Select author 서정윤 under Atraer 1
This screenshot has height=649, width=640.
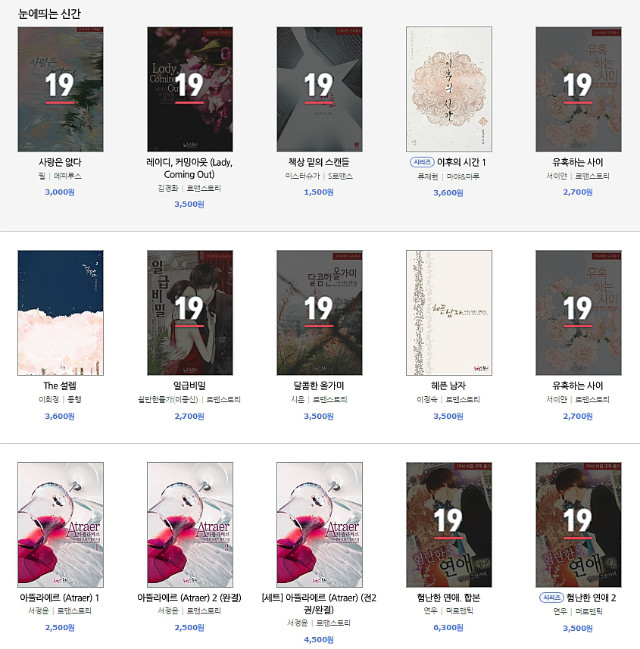38,611
